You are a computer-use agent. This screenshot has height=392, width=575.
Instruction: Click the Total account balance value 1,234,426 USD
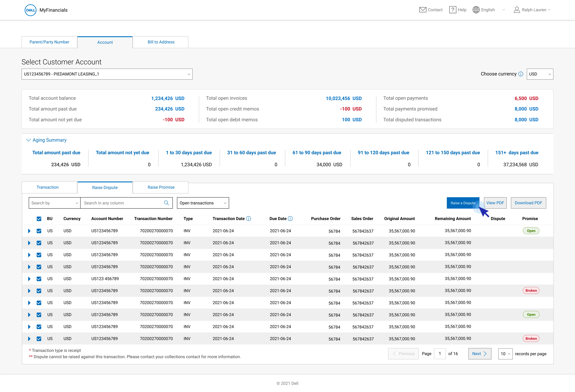(168, 99)
